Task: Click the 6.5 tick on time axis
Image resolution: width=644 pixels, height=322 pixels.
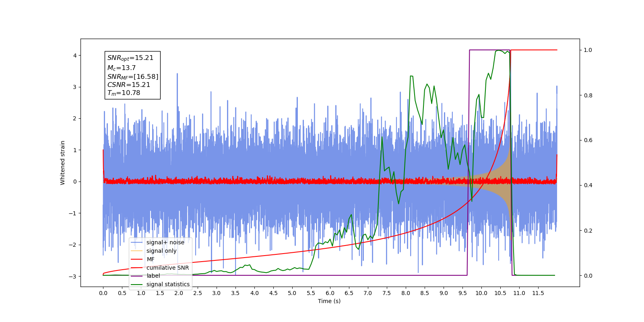Action: click(x=349, y=293)
